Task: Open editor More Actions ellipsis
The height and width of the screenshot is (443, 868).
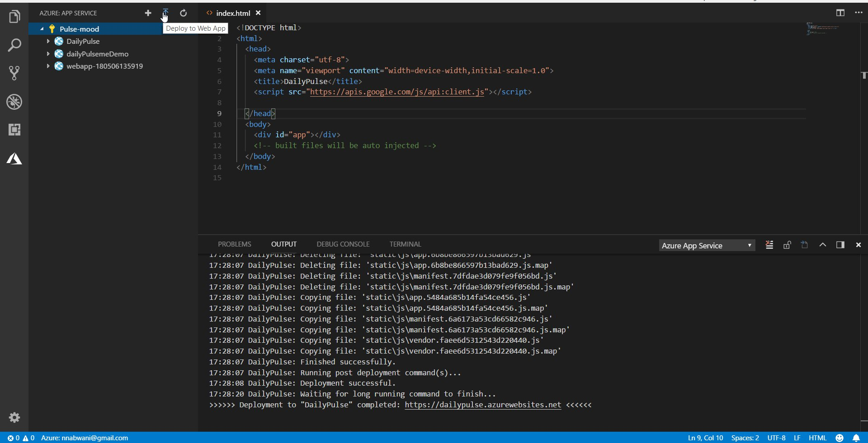Action: (859, 13)
